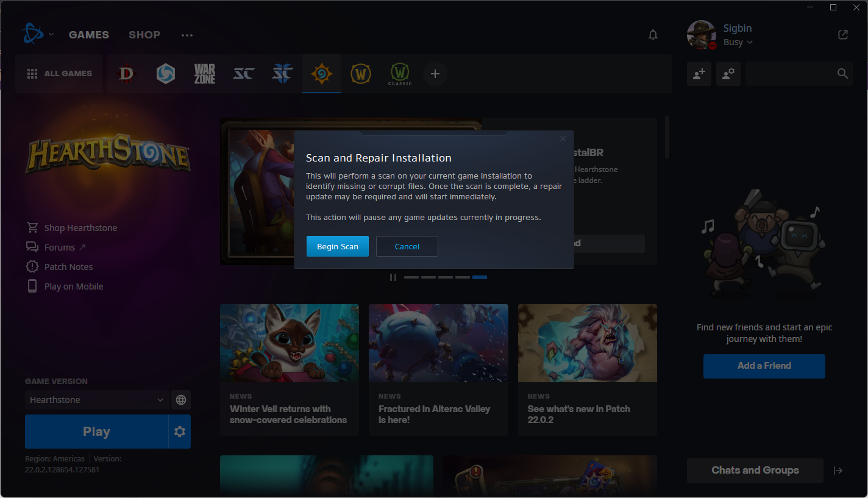Screen dimensions: 868x498
Task: Open Fractured in Alterac Valley news card
Action: point(438,370)
